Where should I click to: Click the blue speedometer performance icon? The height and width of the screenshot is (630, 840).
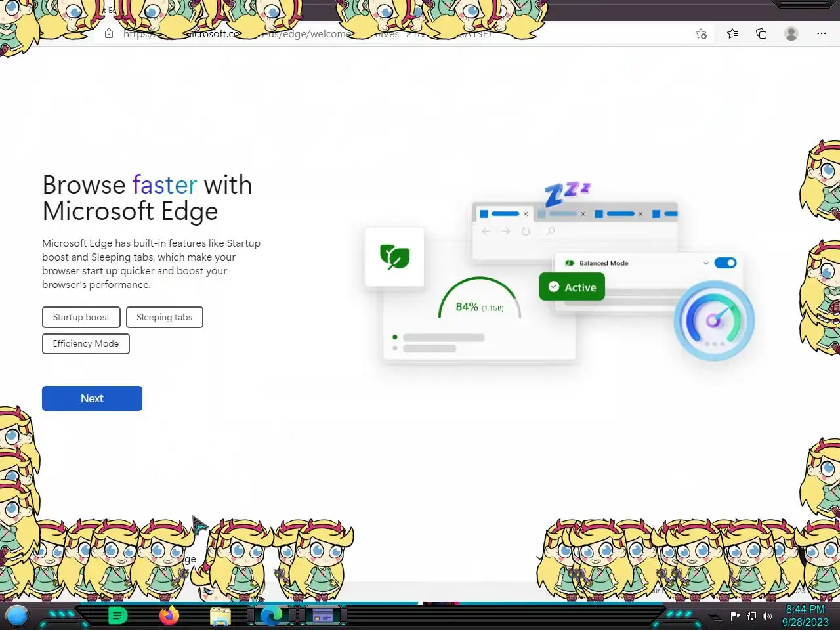(714, 321)
